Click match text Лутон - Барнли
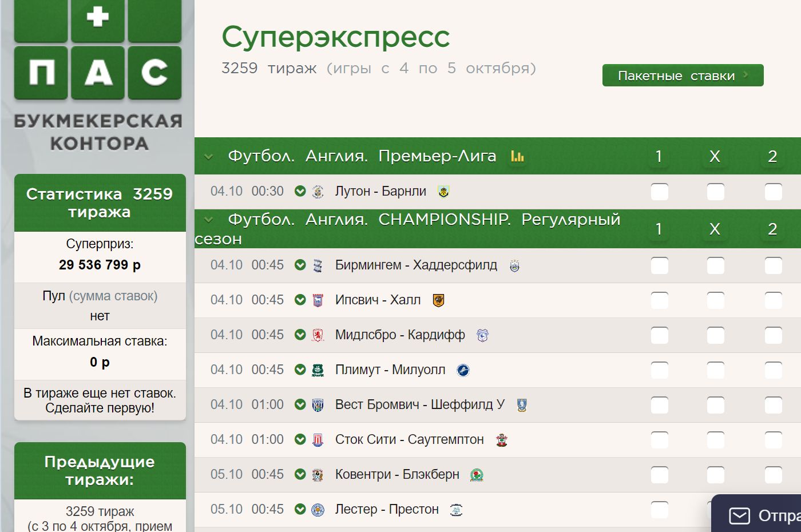The image size is (801, 532). pos(380,191)
